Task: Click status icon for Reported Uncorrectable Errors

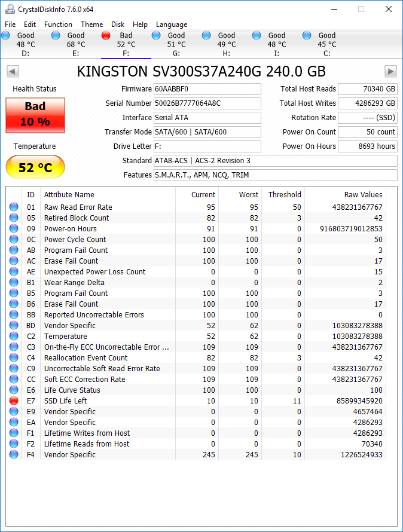Action: click(x=14, y=314)
